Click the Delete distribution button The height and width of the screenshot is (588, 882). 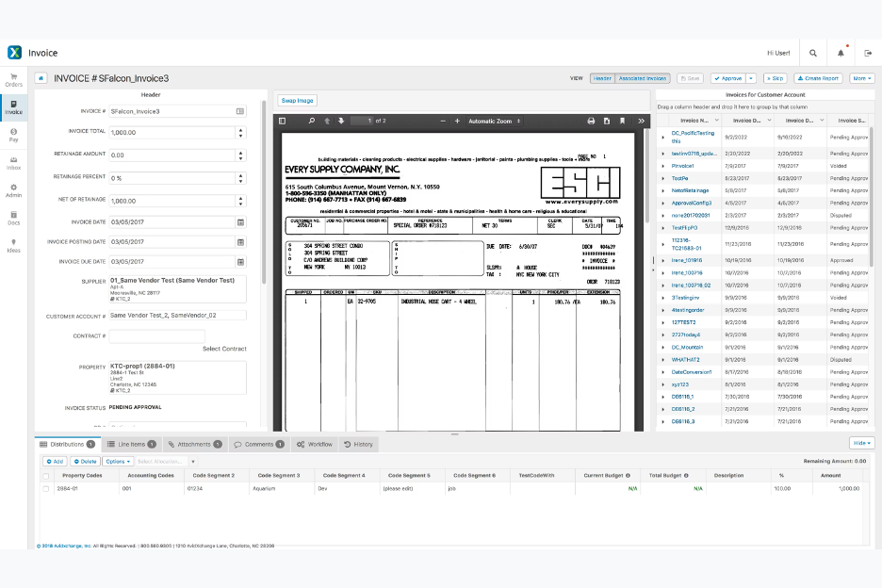point(86,462)
